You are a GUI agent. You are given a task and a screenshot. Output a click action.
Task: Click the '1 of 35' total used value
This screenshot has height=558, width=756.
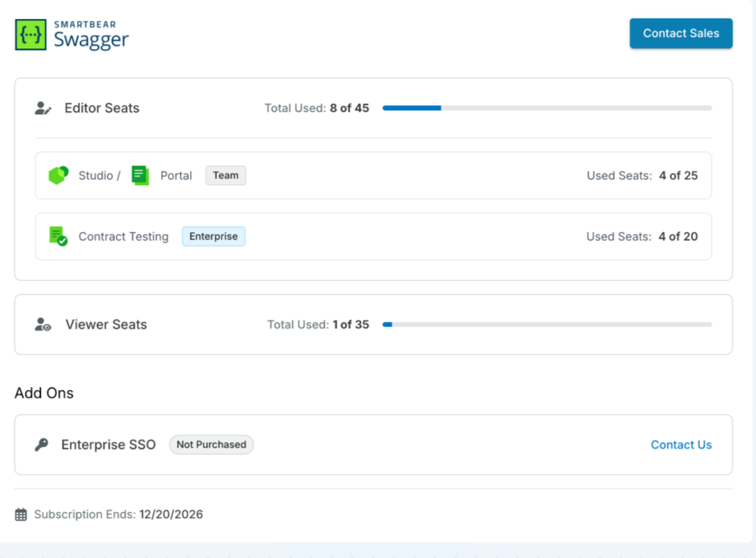click(351, 324)
